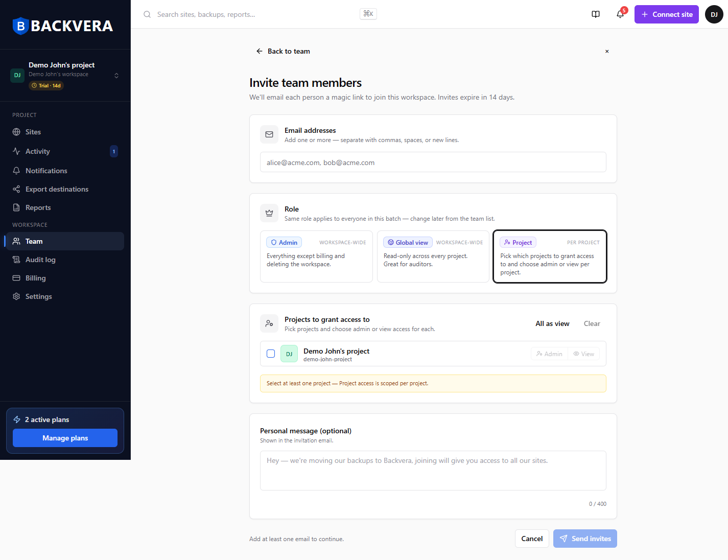Open Billing in the sidebar
Image resolution: width=728 pixels, height=560 pixels.
point(65,278)
